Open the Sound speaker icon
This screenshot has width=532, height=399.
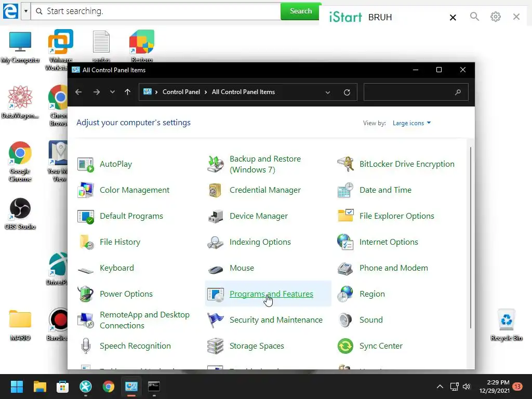345,320
